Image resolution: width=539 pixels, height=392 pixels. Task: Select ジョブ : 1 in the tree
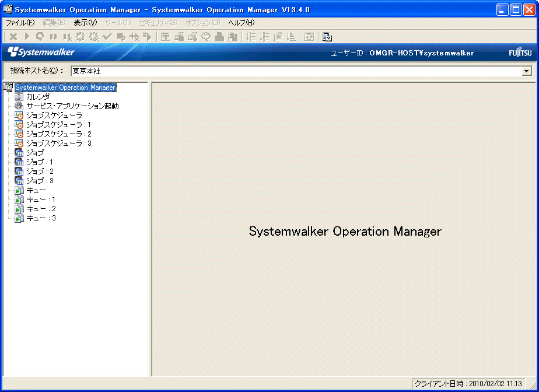(40, 162)
